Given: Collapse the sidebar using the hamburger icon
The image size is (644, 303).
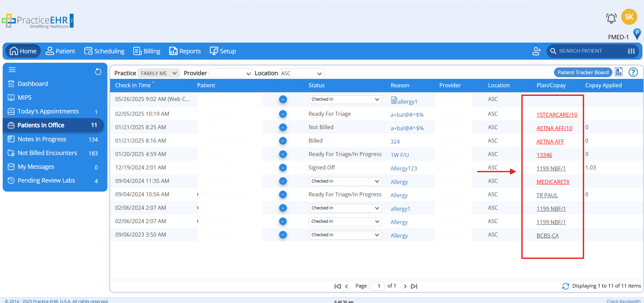Looking at the screenshot, I should (12, 70).
